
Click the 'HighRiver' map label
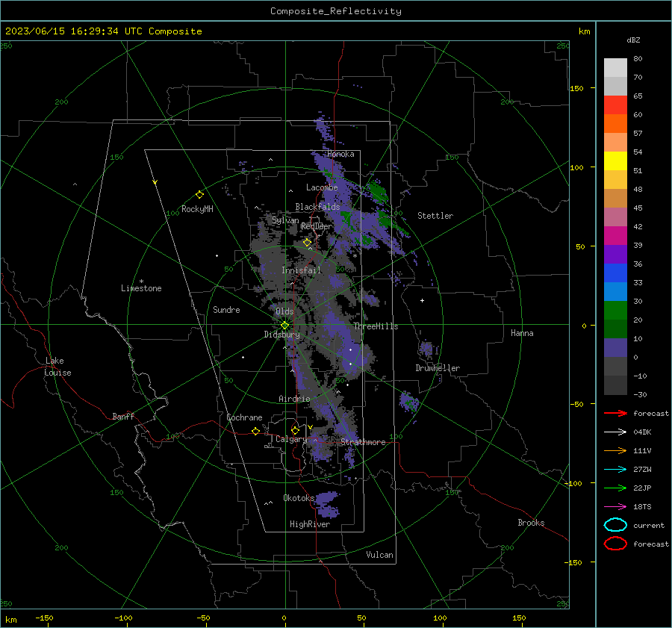pyautogui.click(x=310, y=524)
